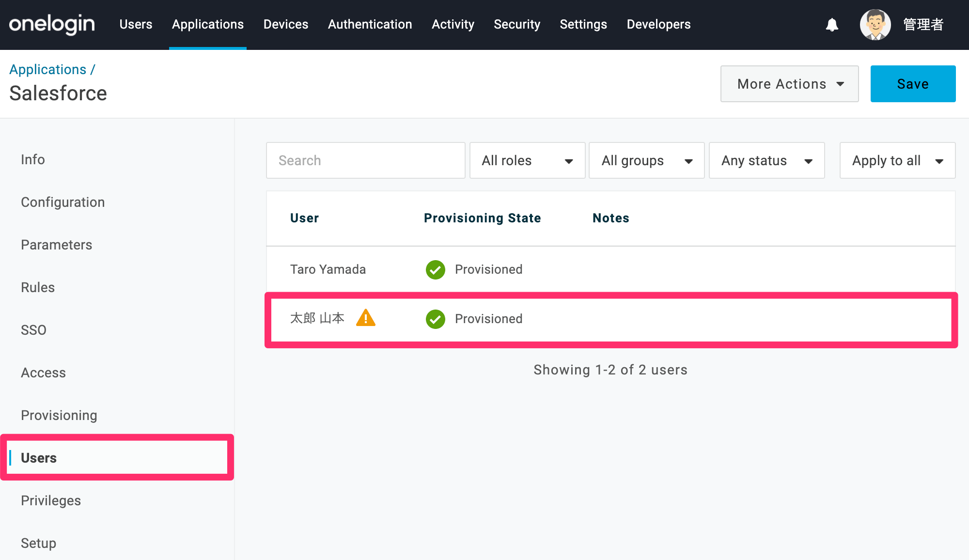Click the admin user avatar
The height and width of the screenshot is (560, 969).
pos(875,25)
